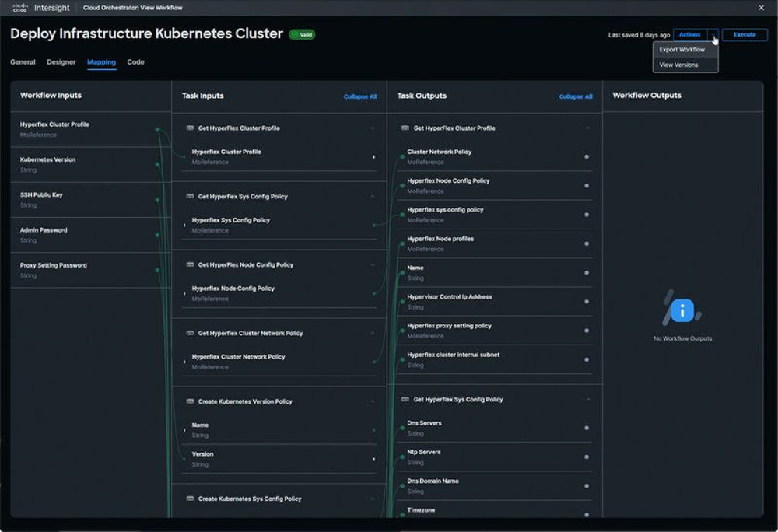Collapse Create Kubernetes Sys Config Policy section
778x532 pixels.
point(373,499)
